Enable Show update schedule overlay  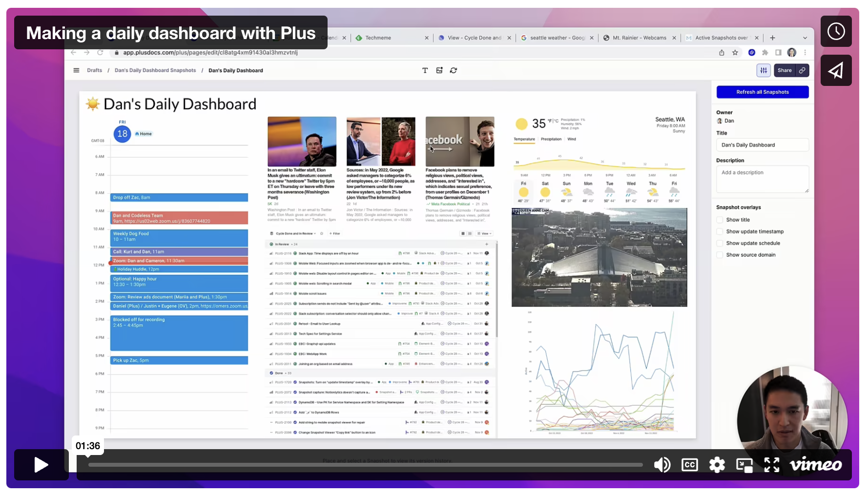[720, 243]
